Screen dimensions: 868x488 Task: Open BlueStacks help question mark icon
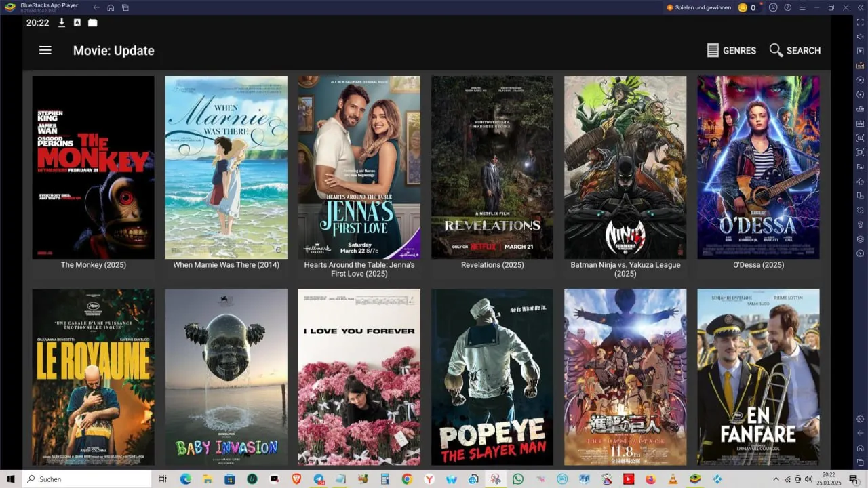tap(788, 7)
